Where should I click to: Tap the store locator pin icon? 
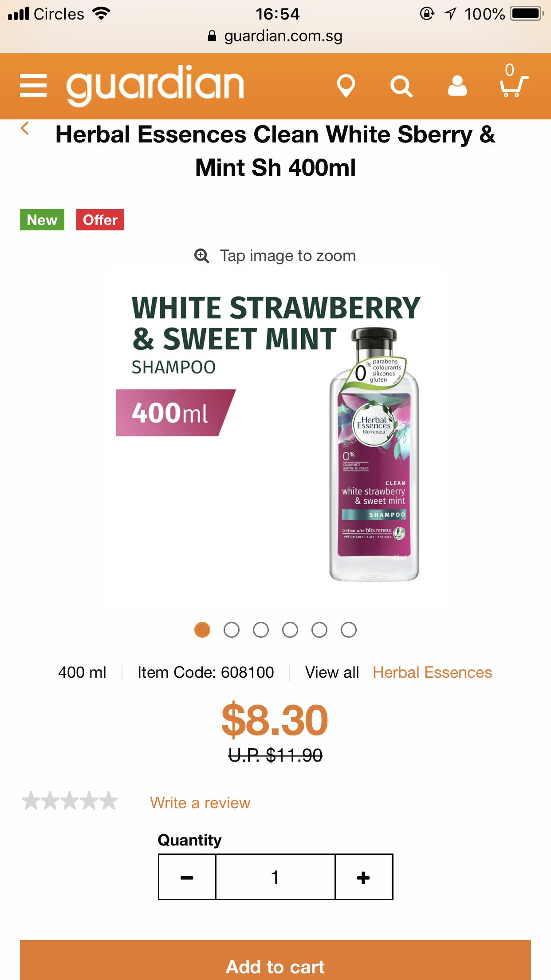pos(346,86)
